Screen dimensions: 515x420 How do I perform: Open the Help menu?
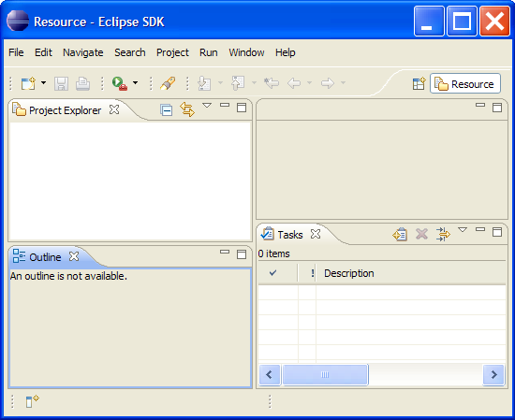click(285, 52)
